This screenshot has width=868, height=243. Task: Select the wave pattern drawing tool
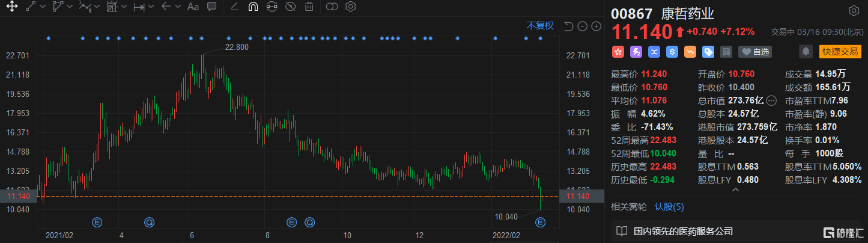85,7
